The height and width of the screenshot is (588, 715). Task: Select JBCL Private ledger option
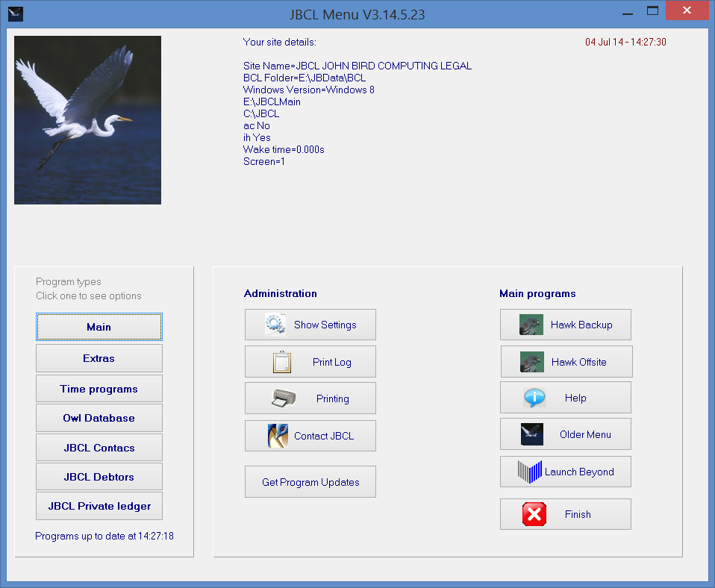[x=99, y=506]
